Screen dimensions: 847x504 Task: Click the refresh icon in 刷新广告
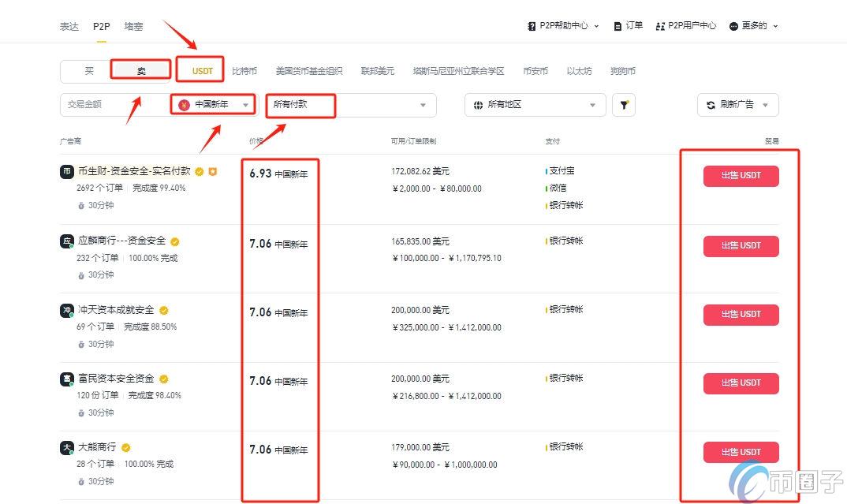tap(711, 104)
